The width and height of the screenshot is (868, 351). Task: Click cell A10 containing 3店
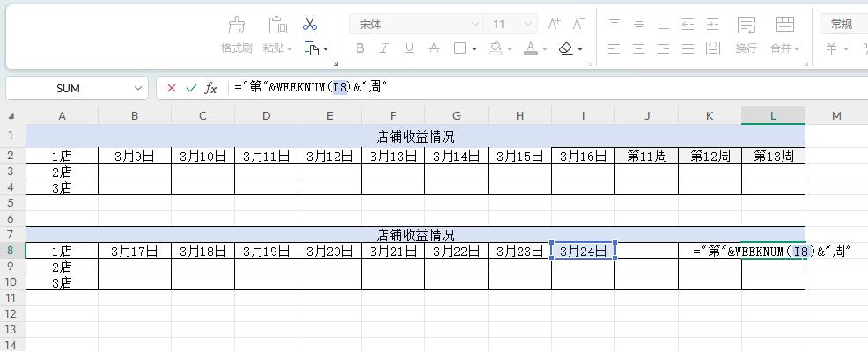click(62, 282)
